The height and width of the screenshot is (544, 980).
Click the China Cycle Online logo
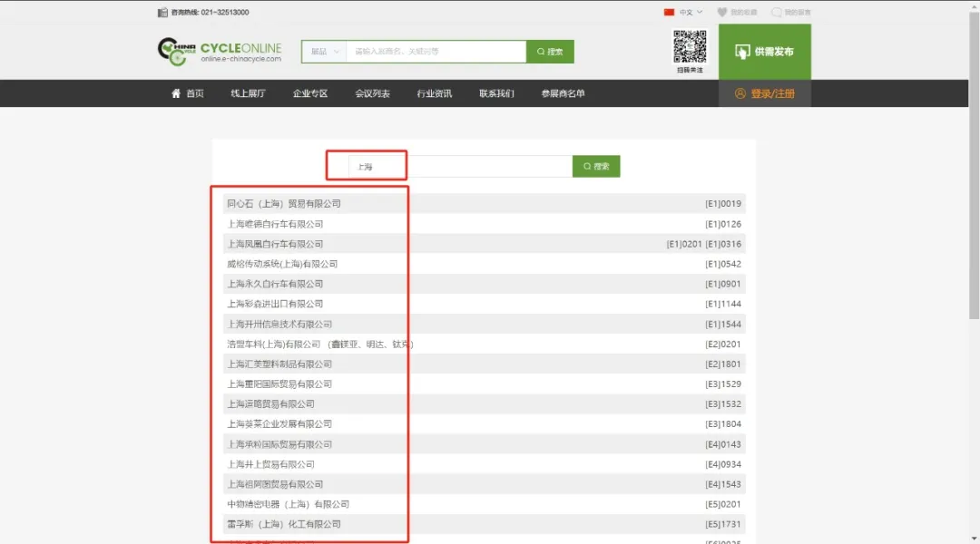[x=219, y=51]
